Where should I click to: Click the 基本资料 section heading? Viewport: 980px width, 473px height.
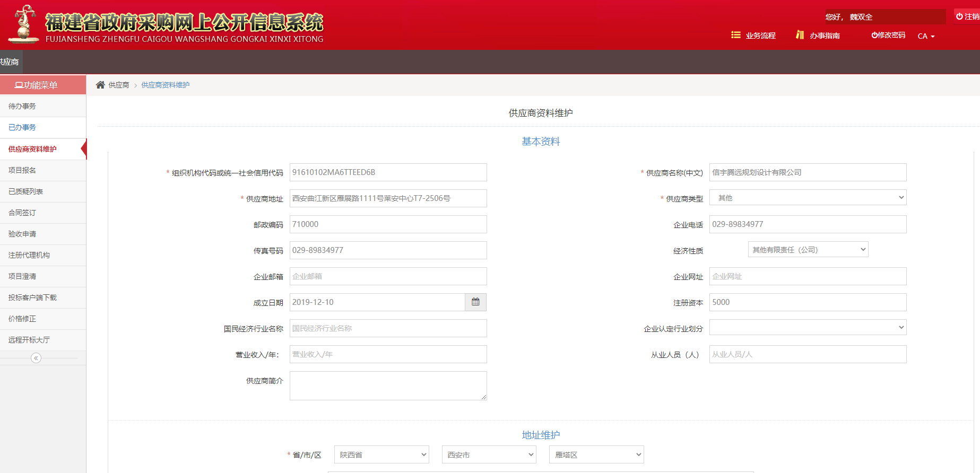pyautogui.click(x=541, y=142)
